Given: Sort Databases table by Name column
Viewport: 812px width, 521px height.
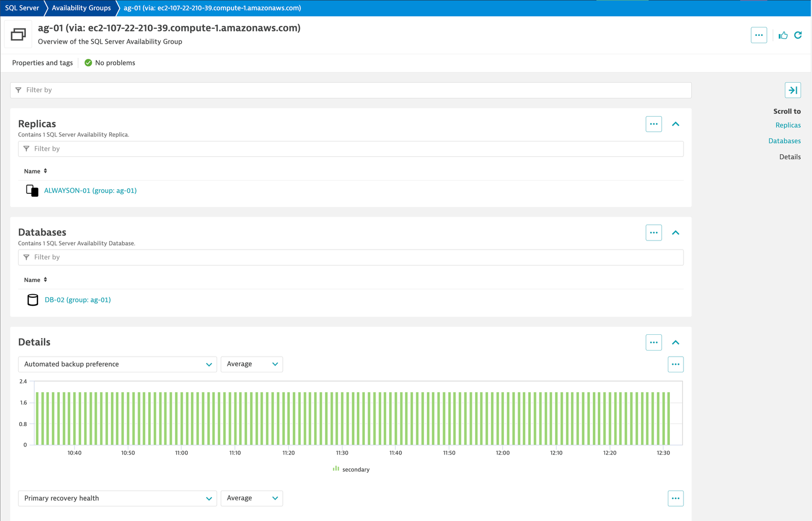Looking at the screenshot, I should click(36, 280).
